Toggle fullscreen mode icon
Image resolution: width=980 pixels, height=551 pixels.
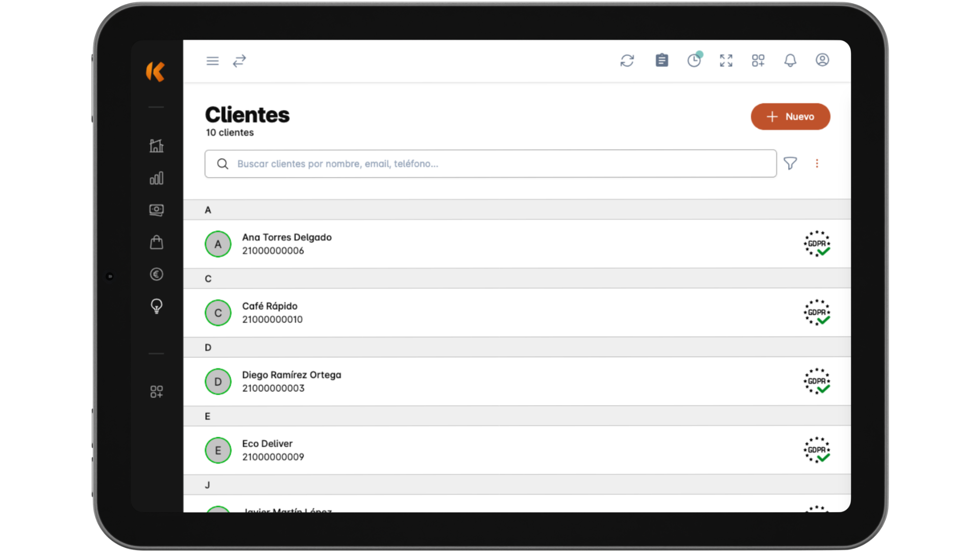coord(726,61)
